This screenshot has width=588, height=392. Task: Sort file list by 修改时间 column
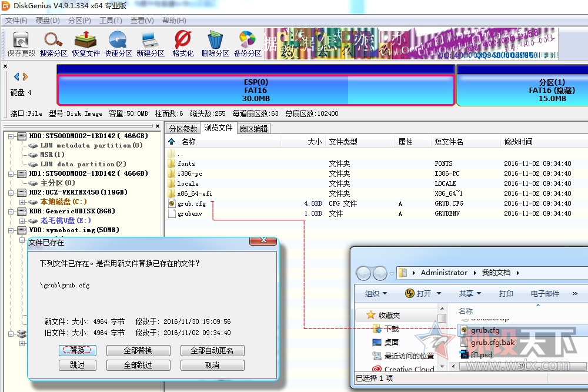click(x=518, y=142)
